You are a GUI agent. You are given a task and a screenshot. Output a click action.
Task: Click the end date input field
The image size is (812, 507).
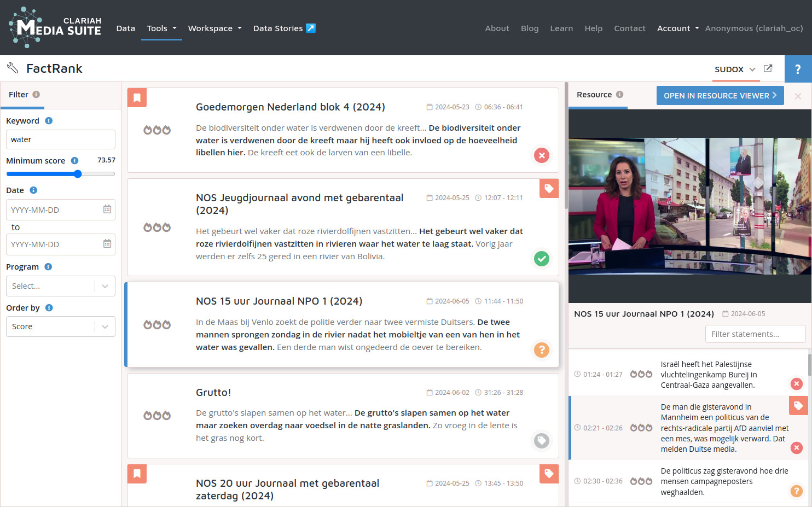point(61,244)
